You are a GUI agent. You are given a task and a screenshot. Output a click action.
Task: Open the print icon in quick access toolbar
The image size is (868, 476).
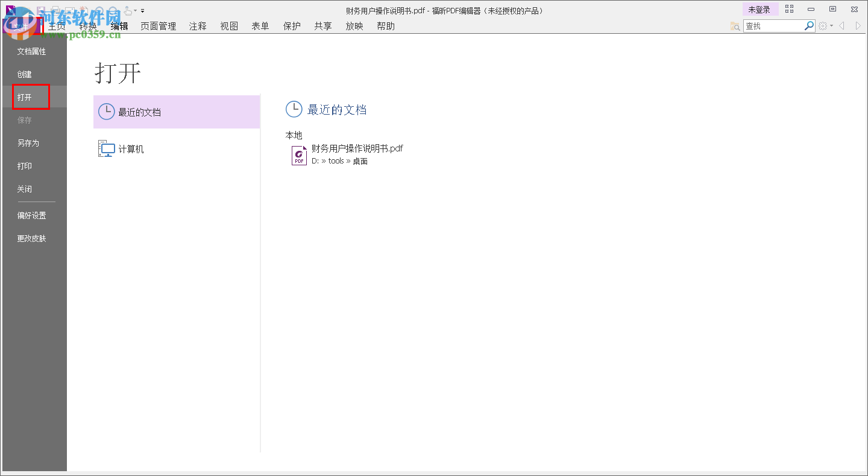[56, 10]
